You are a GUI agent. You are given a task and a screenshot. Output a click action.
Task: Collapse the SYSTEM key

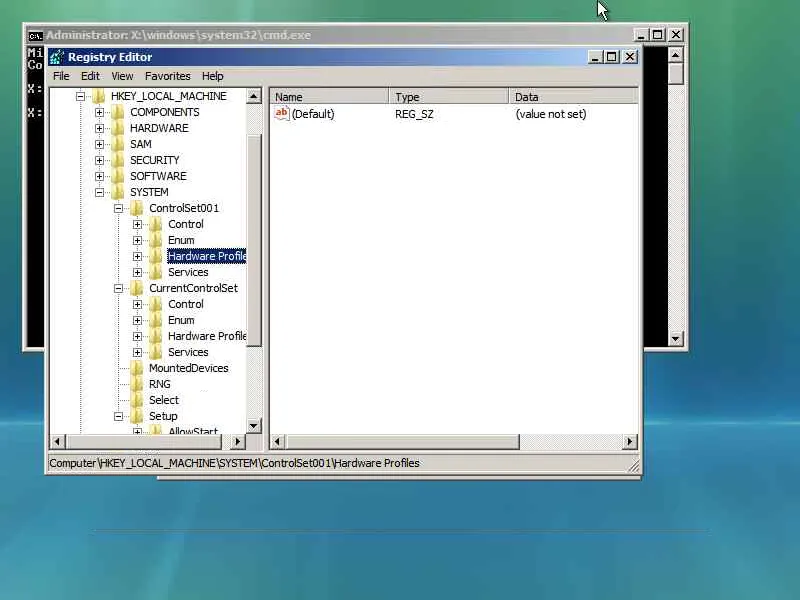tap(99, 192)
